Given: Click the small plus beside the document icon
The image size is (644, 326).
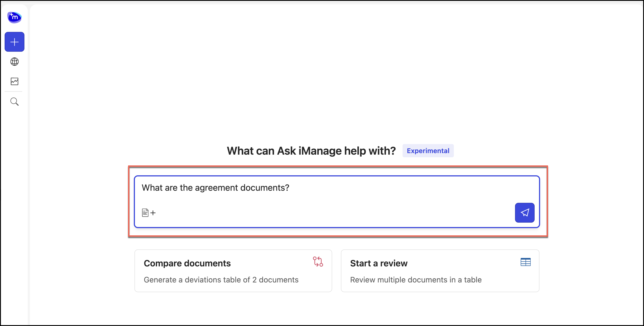Looking at the screenshot, I should (x=153, y=213).
